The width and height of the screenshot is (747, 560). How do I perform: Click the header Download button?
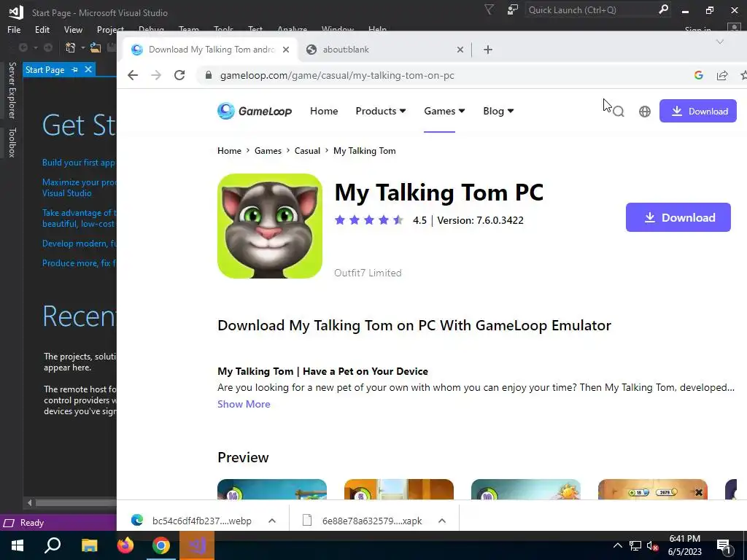pos(698,111)
